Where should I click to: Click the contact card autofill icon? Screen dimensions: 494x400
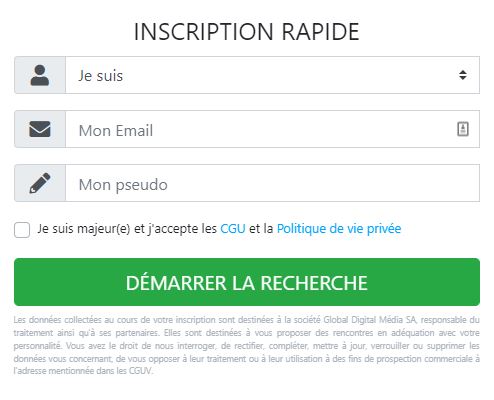(x=463, y=129)
